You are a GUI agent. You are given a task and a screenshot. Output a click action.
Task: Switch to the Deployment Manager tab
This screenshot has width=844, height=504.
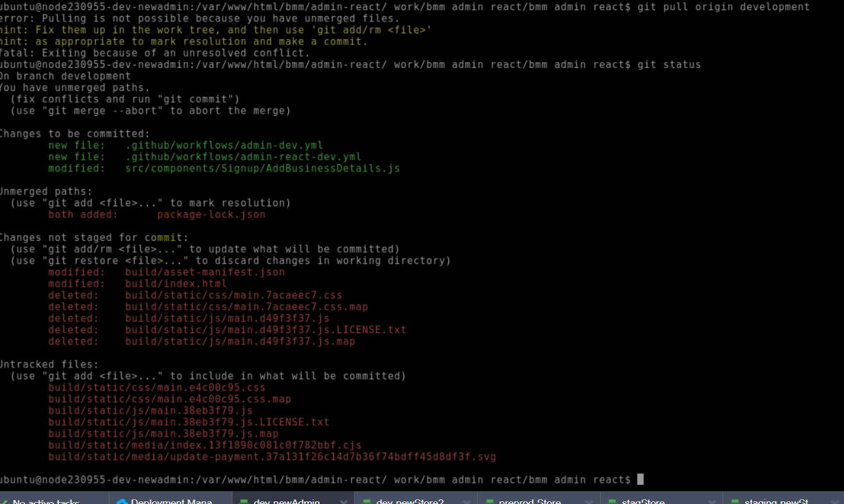click(171, 502)
